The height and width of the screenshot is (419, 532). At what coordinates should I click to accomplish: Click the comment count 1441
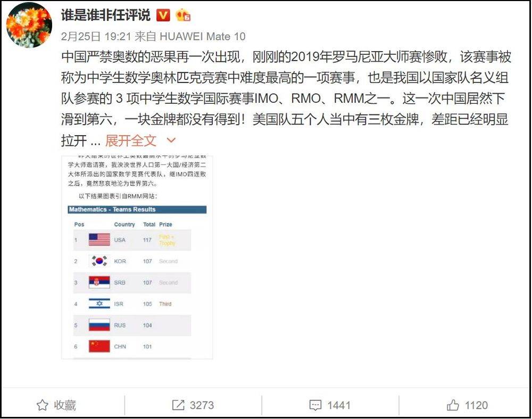[x=338, y=405]
